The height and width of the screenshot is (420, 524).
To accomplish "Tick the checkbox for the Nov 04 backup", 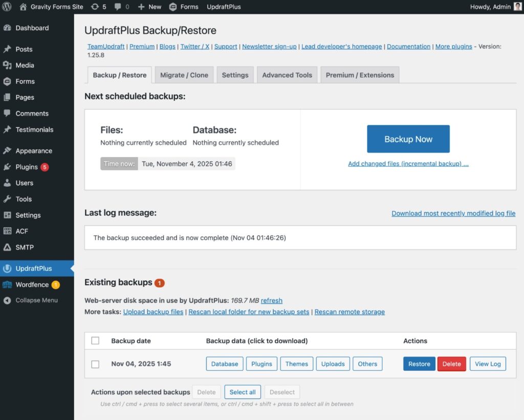I will pyautogui.click(x=95, y=364).
